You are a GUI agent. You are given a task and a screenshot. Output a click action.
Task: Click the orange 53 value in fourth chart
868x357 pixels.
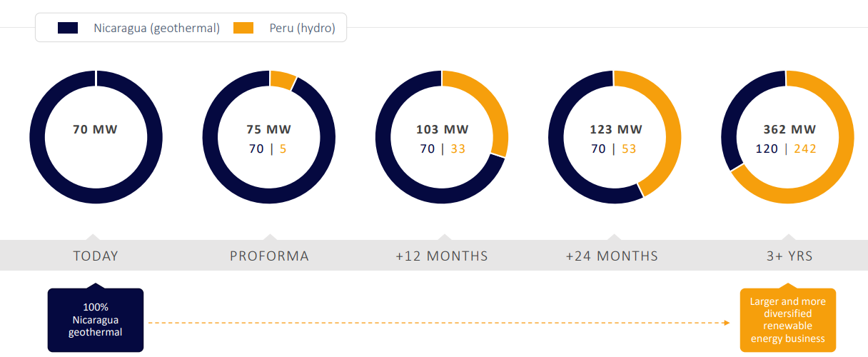629,149
